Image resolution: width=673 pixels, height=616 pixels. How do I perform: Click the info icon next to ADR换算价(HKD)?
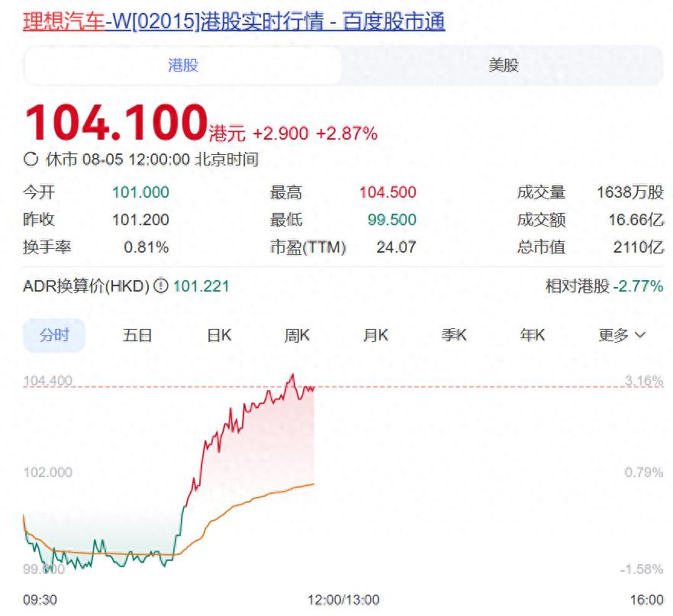[160, 286]
